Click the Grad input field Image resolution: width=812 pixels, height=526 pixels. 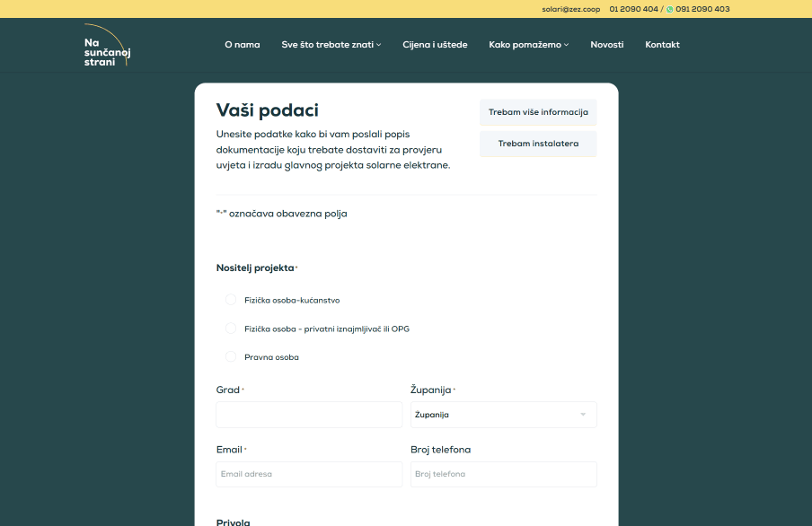[x=309, y=414]
